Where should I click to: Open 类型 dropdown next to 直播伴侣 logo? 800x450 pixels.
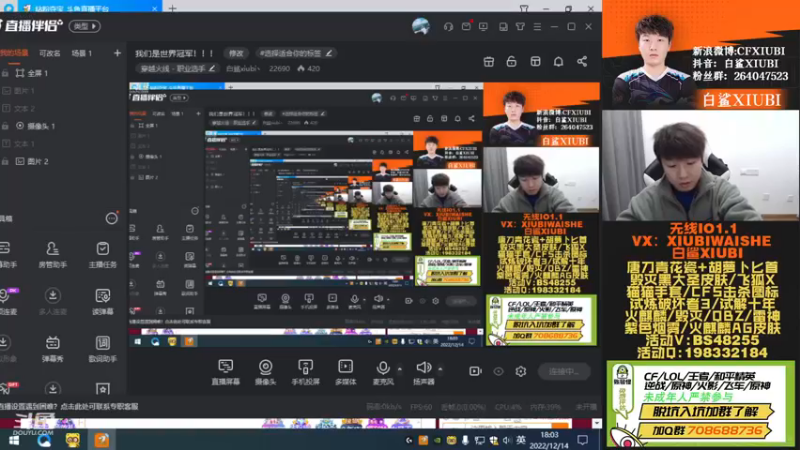[x=85, y=26]
